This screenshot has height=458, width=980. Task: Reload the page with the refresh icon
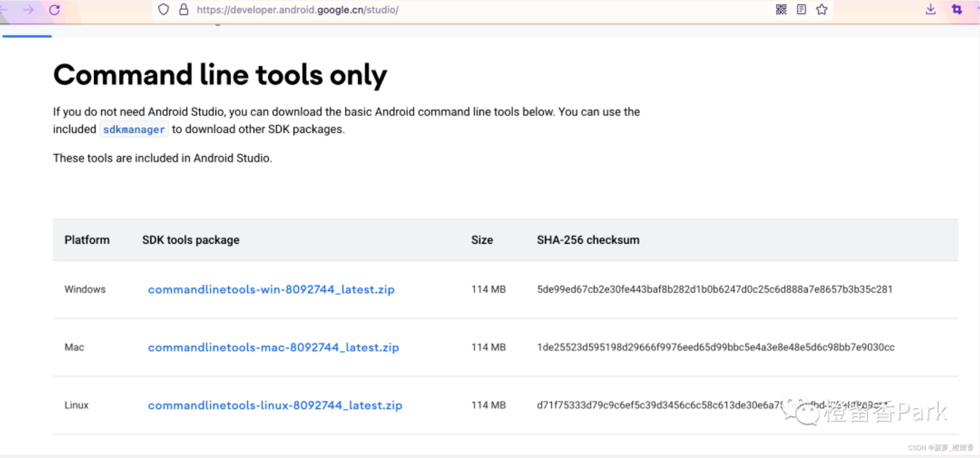54,10
